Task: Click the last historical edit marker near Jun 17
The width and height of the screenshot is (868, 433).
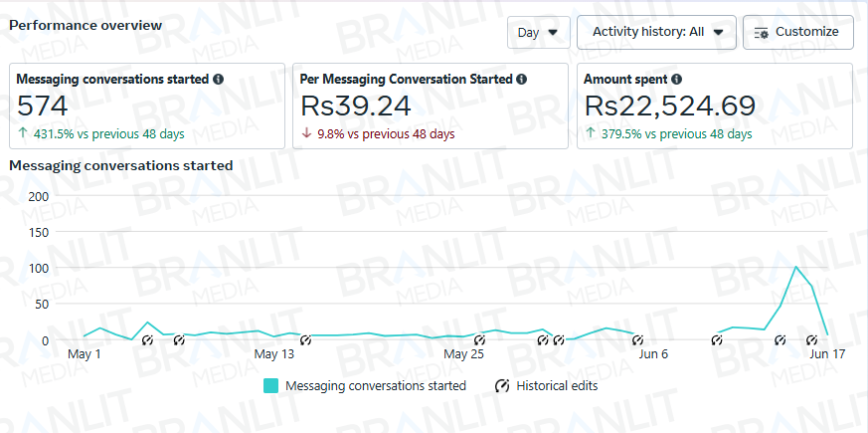Action: (x=812, y=340)
